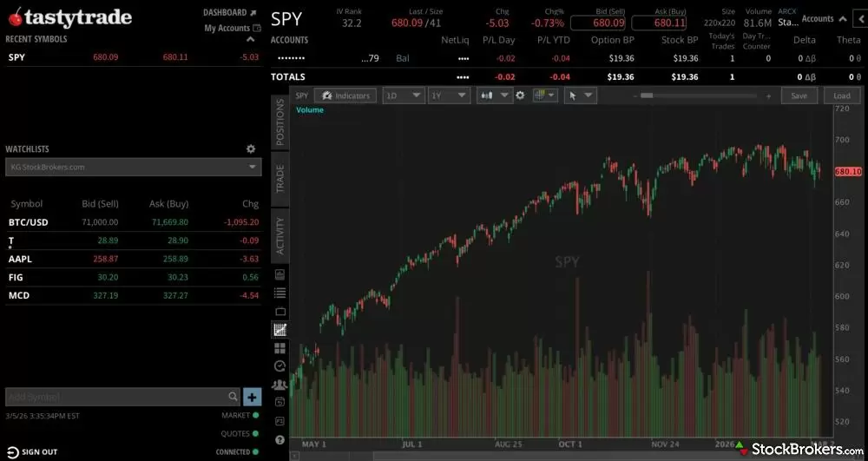Click the Option BP $19.36 account value

pyautogui.click(x=620, y=58)
